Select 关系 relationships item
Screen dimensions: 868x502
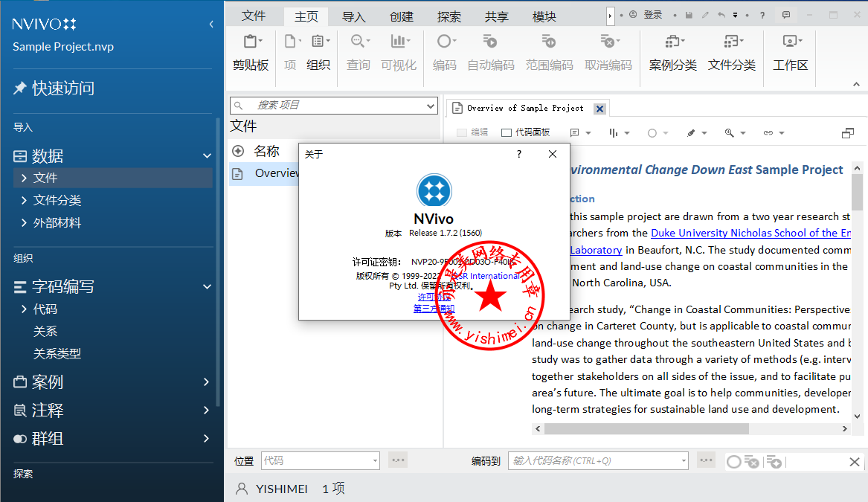click(x=45, y=331)
